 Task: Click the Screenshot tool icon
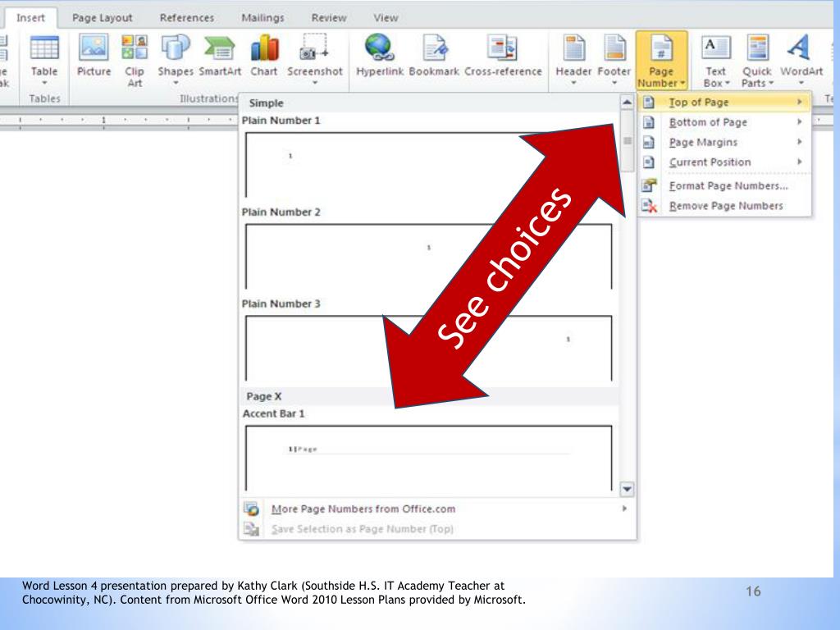pos(314,47)
